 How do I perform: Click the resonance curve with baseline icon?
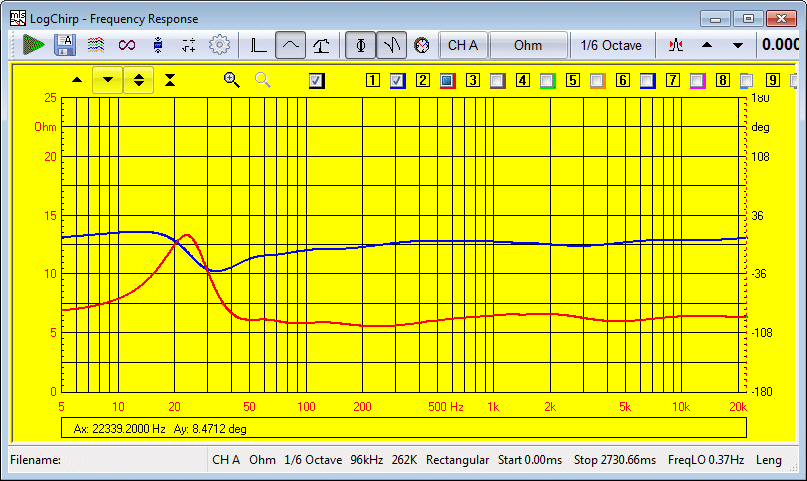[321, 45]
